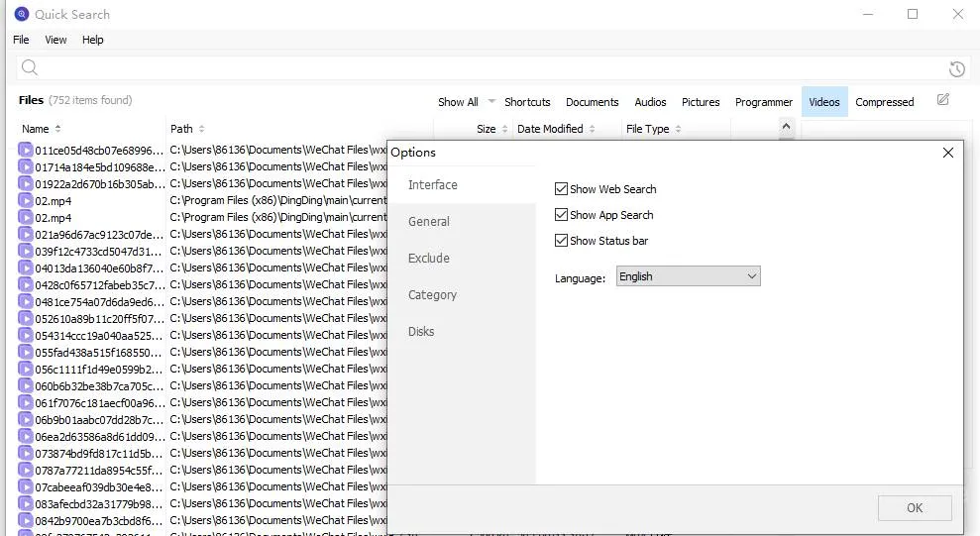Click video icon for 073874bd9fd817c11d5b file
980x536 pixels.
tap(25, 454)
